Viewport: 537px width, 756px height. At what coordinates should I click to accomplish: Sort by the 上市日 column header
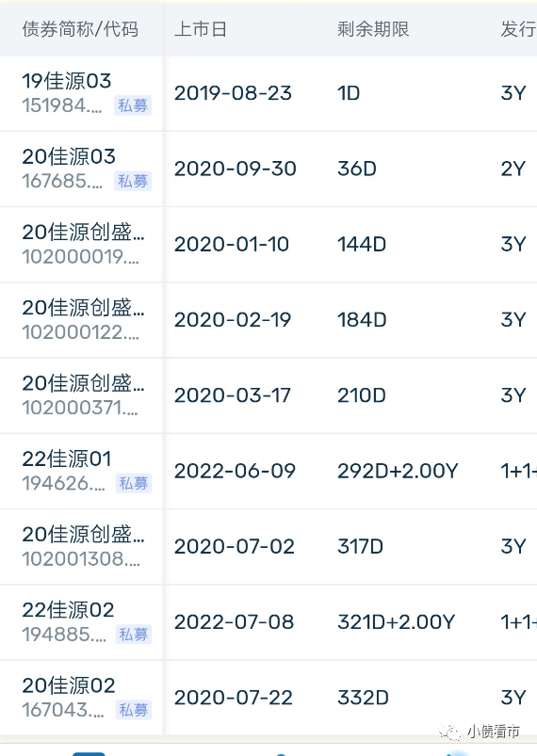tap(201, 29)
